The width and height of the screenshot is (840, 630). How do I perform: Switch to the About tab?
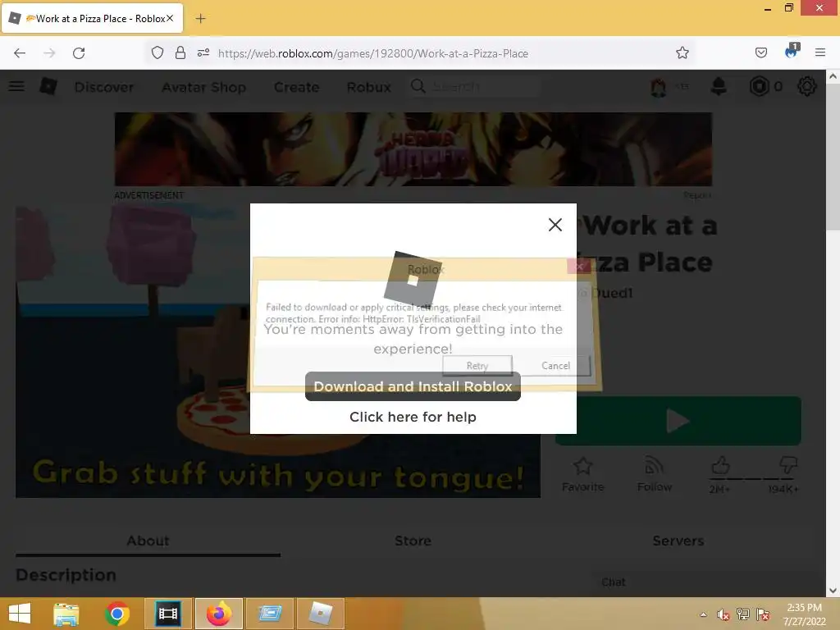148,541
